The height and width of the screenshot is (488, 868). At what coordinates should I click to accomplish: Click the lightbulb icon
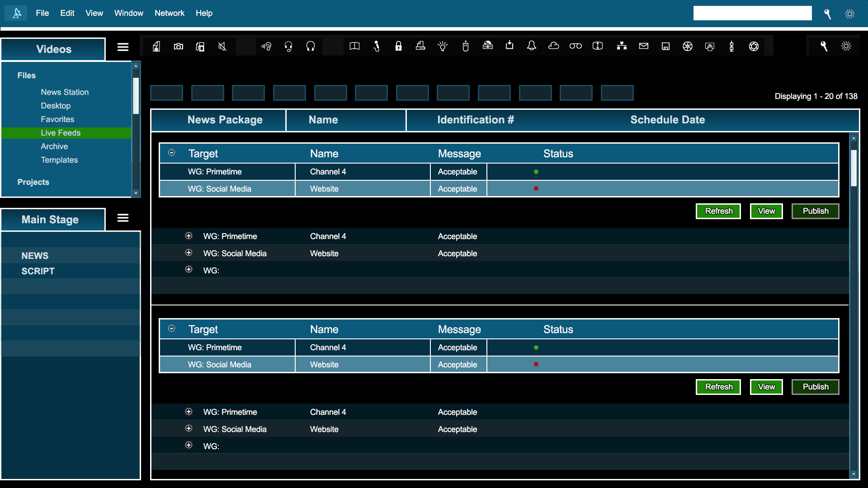(x=443, y=46)
